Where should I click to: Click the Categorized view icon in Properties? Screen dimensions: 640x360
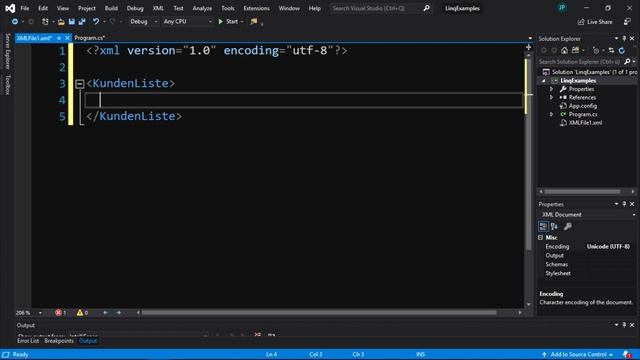point(543,226)
